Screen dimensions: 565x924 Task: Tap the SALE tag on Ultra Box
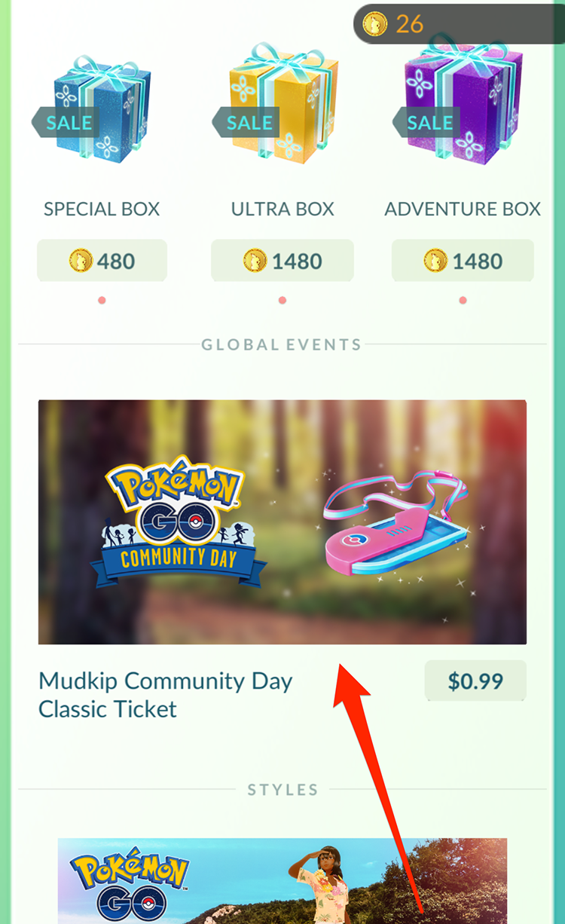click(247, 122)
